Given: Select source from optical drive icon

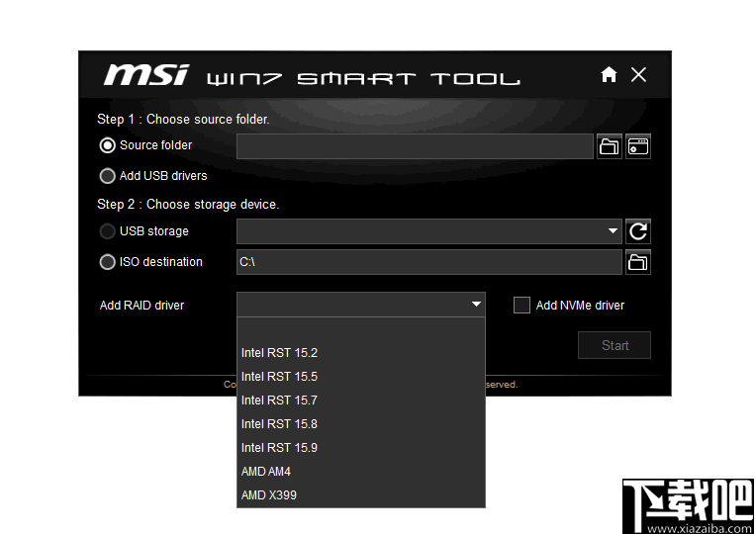Looking at the screenshot, I should [x=638, y=146].
